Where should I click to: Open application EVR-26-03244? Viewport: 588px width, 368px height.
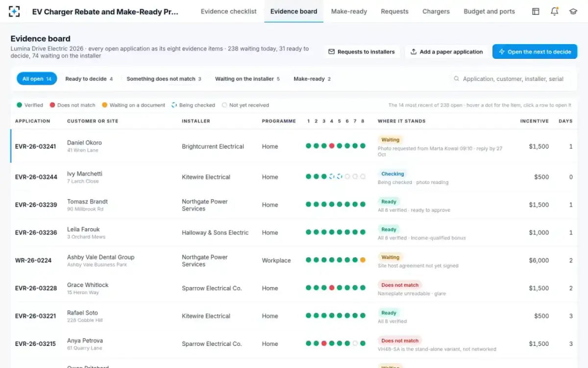pos(36,177)
